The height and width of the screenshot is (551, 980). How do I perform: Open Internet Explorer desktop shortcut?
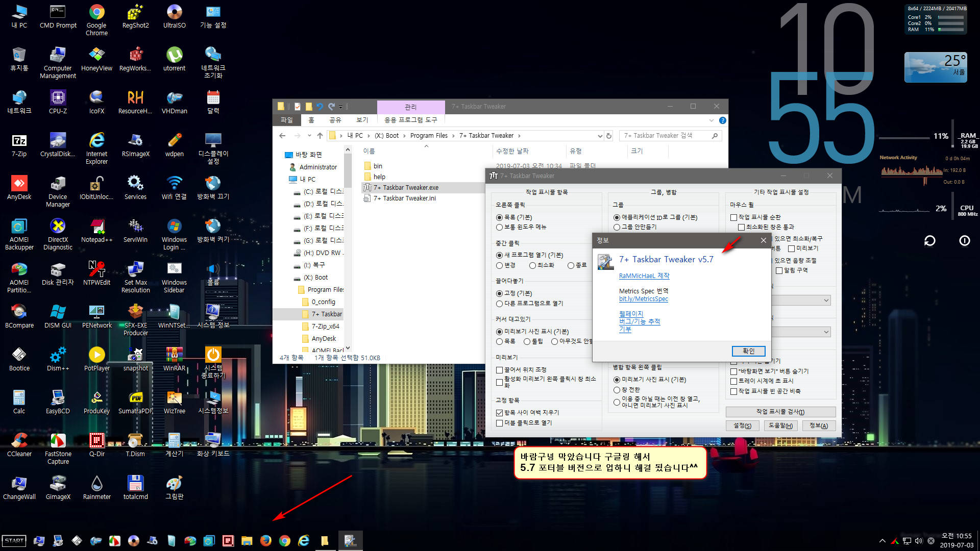(x=96, y=149)
